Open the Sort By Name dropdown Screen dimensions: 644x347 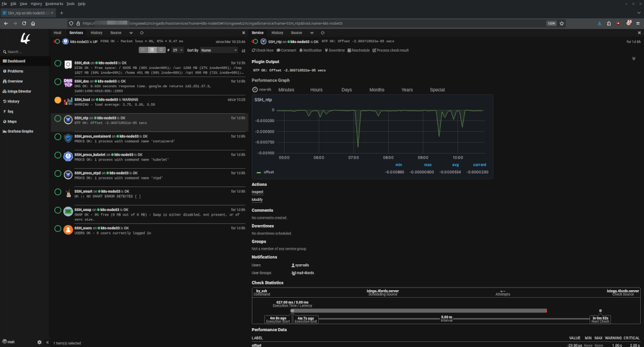pyautogui.click(x=217, y=49)
